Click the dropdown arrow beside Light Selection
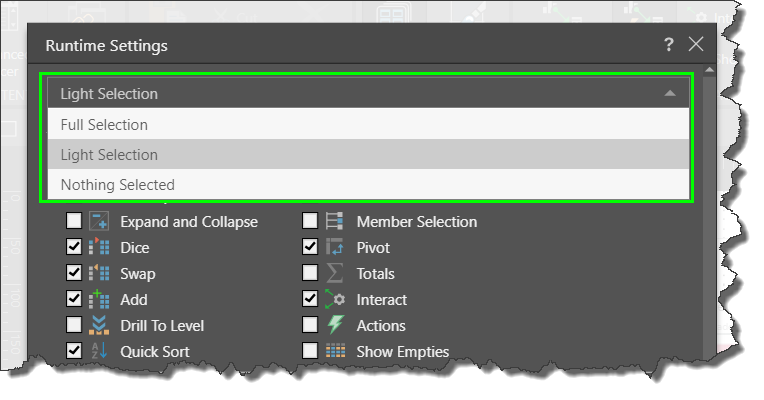The height and width of the screenshot is (400, 764). click(669, 94)
